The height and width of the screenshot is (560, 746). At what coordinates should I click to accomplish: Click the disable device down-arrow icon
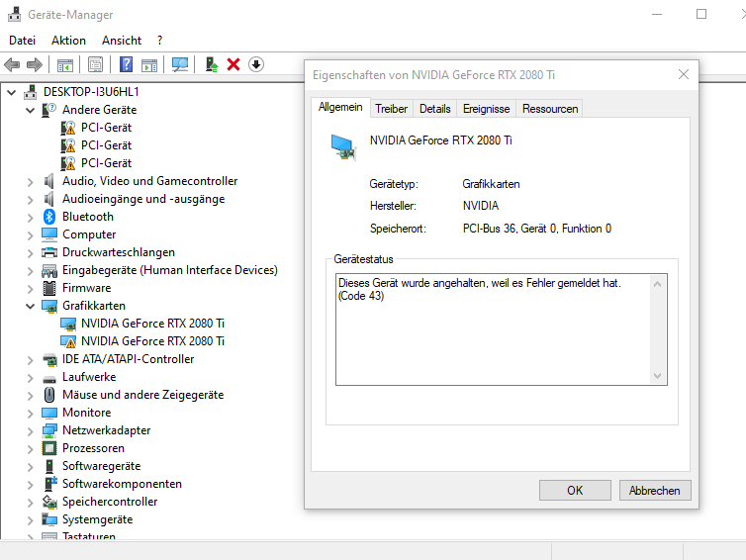pyautogui.click(x=256, y=64)
